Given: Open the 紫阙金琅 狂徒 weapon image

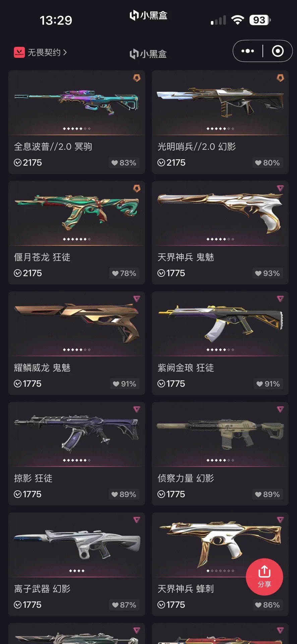Looking at the screenshot, I should (x=220, y=322).
